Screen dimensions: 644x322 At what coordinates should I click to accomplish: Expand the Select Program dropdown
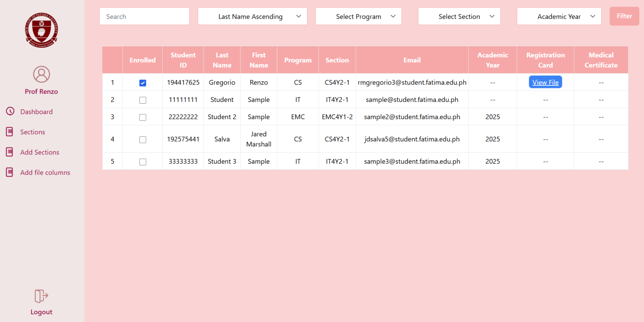click(358, 16)
